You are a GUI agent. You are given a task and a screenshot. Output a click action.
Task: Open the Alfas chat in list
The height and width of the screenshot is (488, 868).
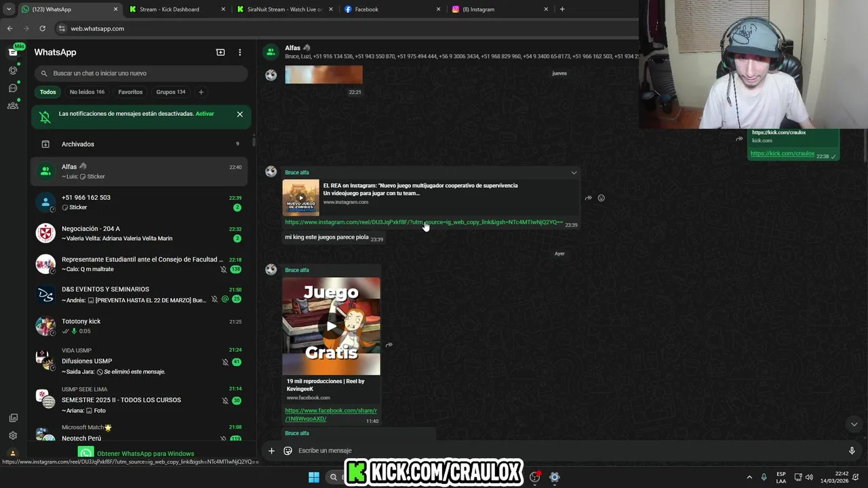pyautogui.click(x=139, y=171)
